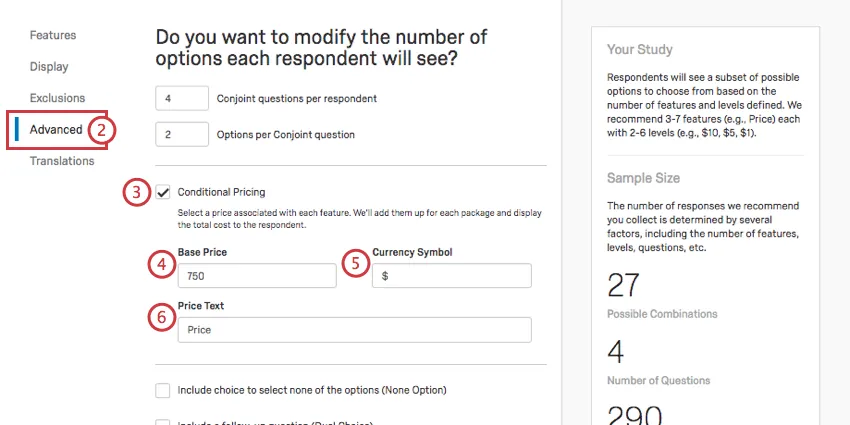Click the step 3 circle badge
The width and height of the screenshot is (850, 425).
tap(137, 192)
